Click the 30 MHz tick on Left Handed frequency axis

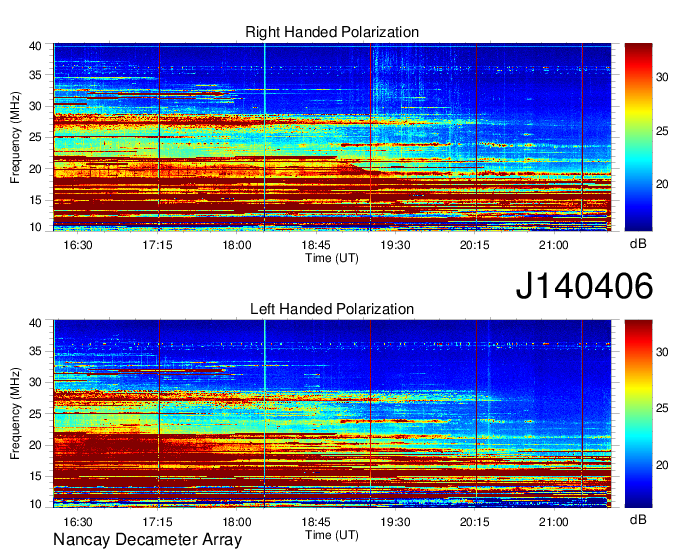[35, 382]
